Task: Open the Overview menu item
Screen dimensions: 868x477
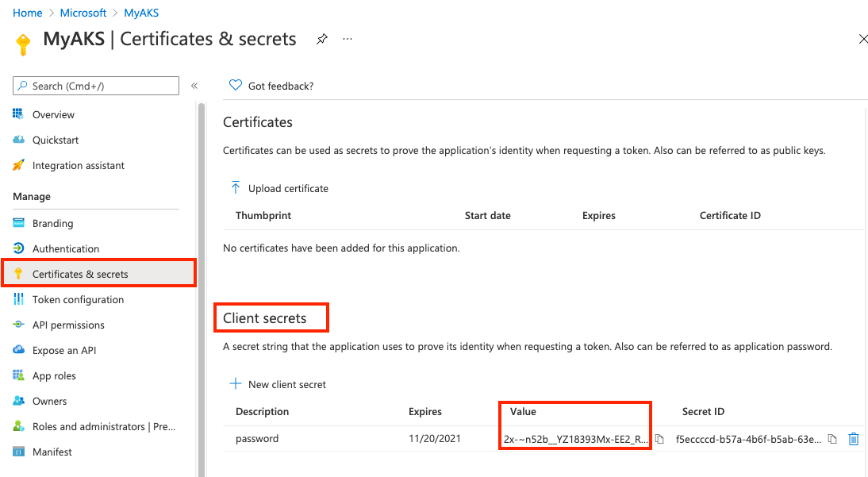Action: (x=53, y=114)
